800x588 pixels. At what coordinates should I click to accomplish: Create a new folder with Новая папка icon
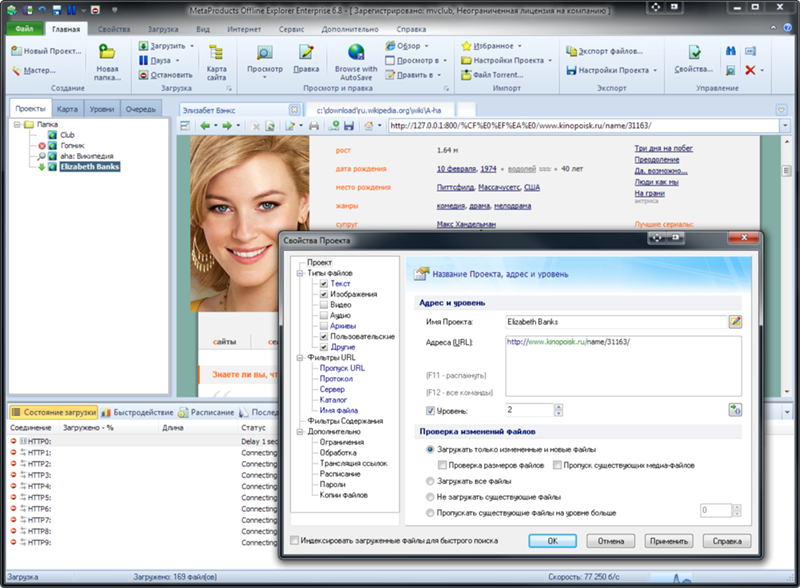point(107,52)
